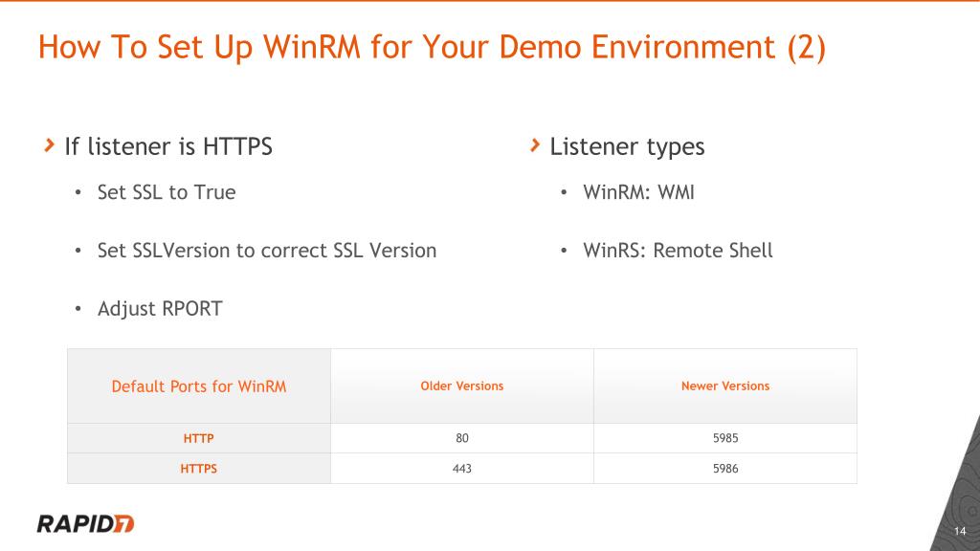Click the slide number 14

tap(960, 531)
